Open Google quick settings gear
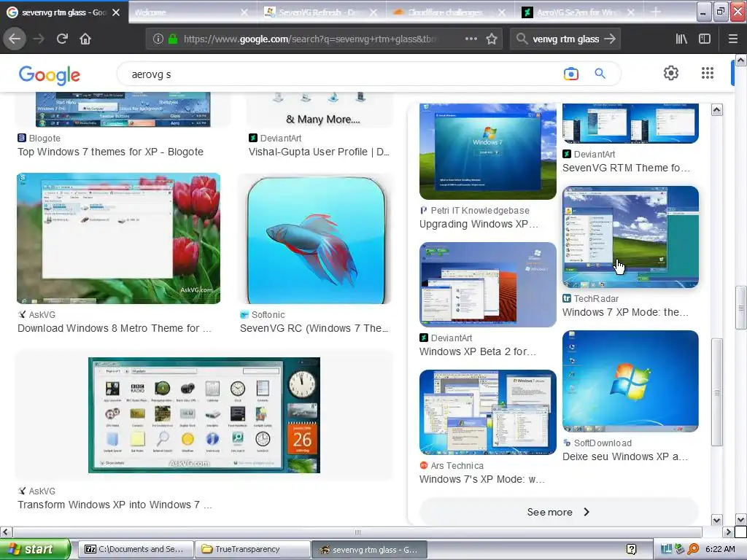This screenshot has height=560, width=747. [x=671, y=73]
